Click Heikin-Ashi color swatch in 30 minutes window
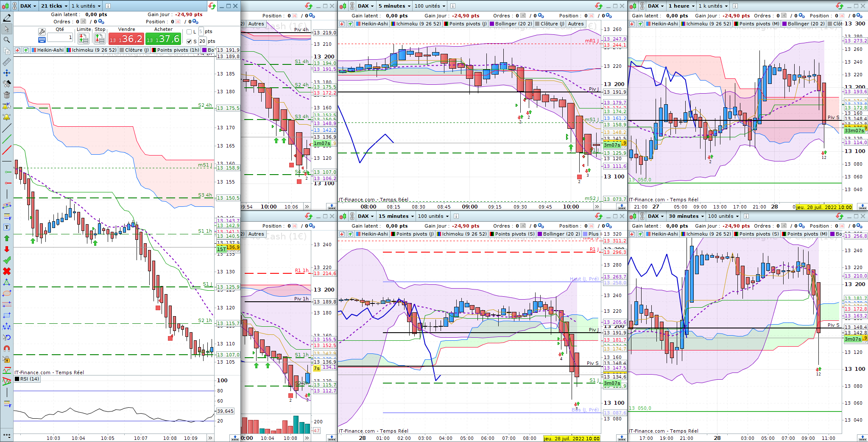The image size is (868, 442). 648,234
